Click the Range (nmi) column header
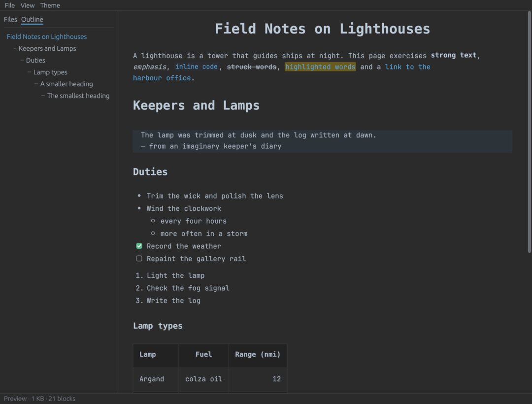 (x=258, y=356)
